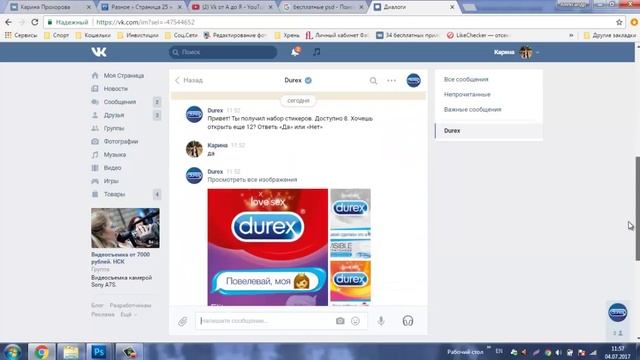Viewport: 640px width, 360px height.
Task: Click video ad thumbnail in sidebar
Action: tap(125, 228)
